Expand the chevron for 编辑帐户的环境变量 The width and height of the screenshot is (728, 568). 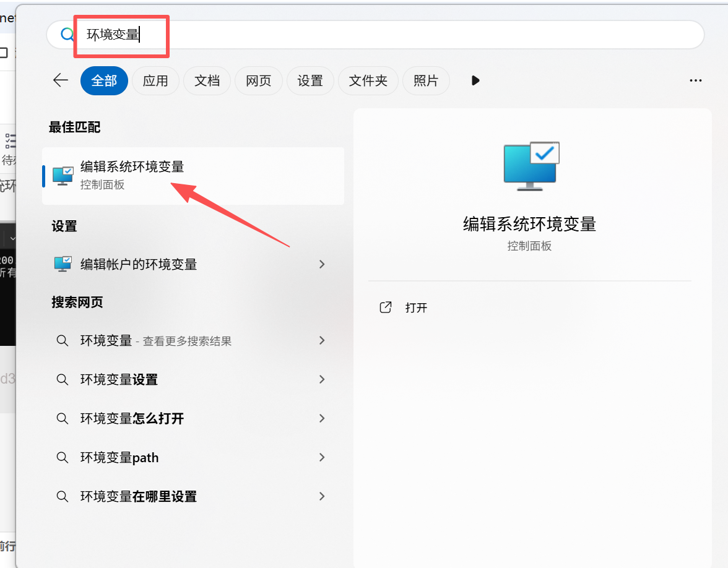point(322,264)
